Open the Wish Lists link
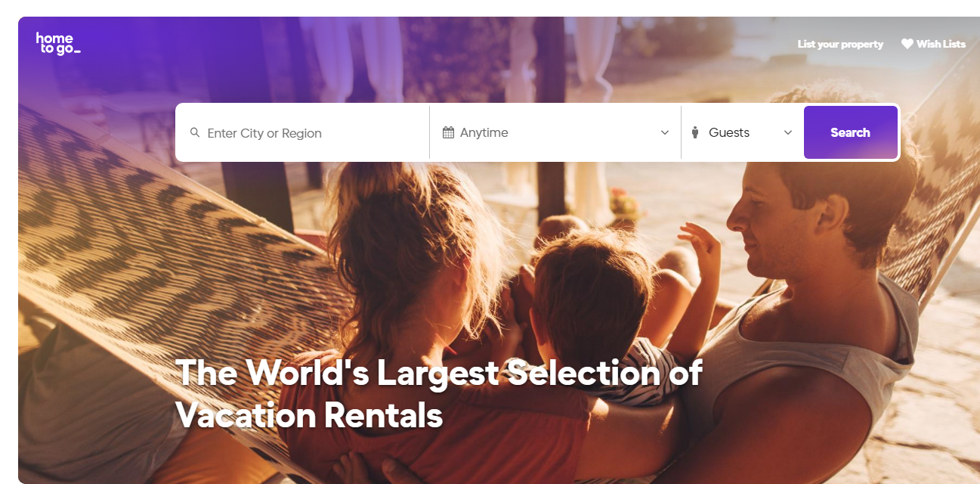Screen dimensions: 980x484 click(x=933, y=44)
